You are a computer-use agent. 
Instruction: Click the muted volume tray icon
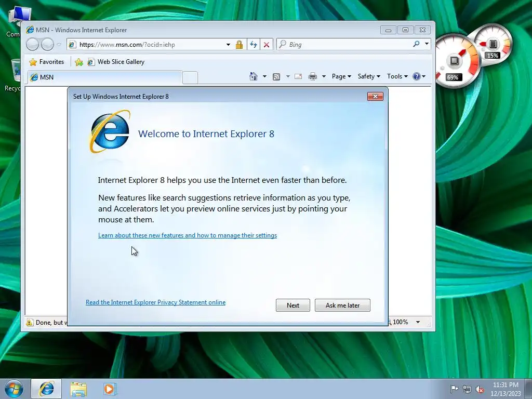pyautogui.click(x=480, y=389)
